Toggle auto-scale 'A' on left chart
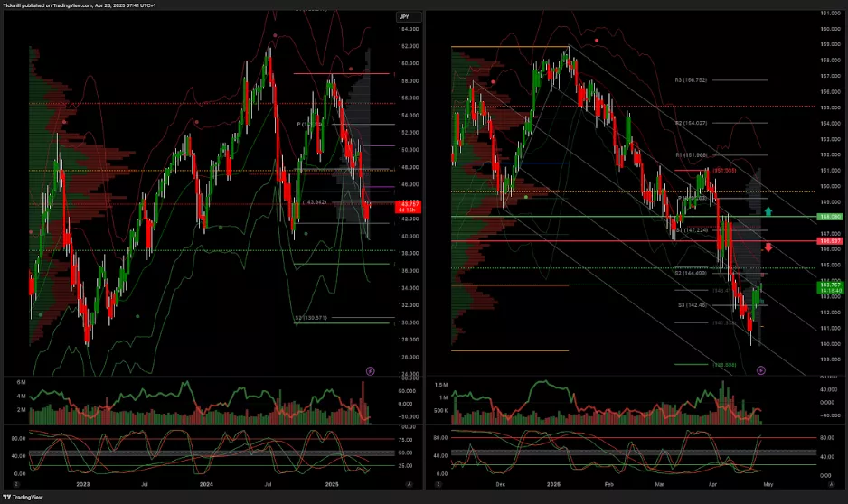This screenshot has width=848, height=504. tap(410, 484)
